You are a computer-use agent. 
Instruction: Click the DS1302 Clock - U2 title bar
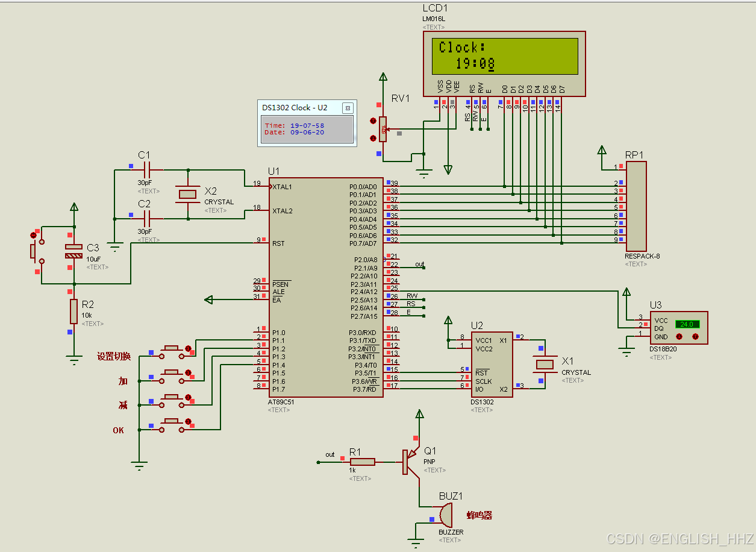[x=307, y=108]
